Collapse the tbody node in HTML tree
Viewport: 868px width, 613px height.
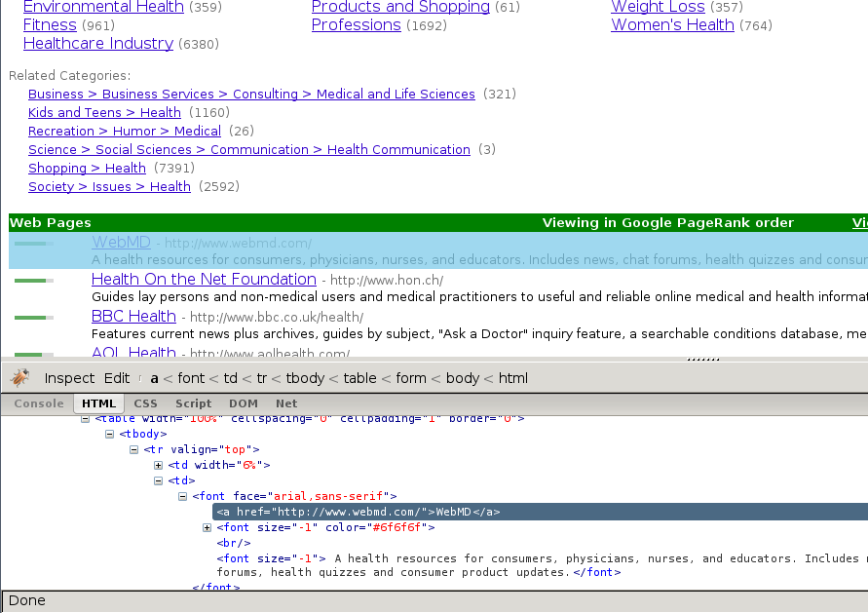point(110,434)
